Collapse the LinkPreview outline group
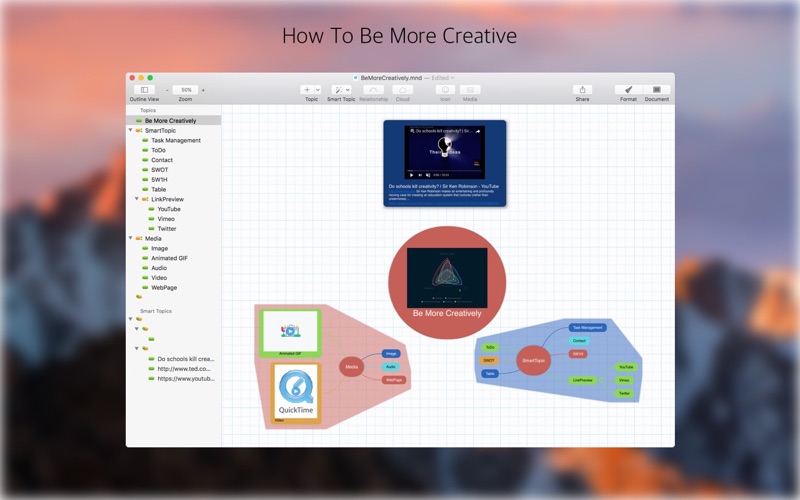 coord(137,199)
